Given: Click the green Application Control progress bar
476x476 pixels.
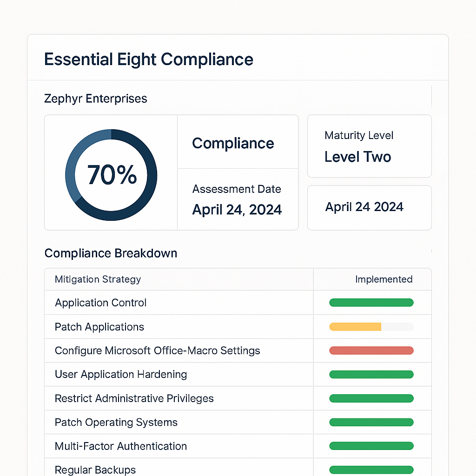Looking at the screenshot, I should [x=371, y=303].
